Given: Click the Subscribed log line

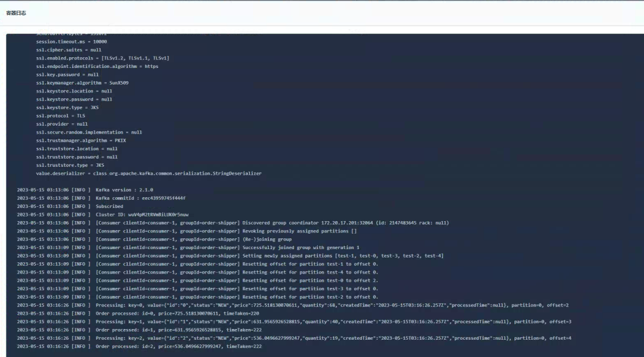Looking at the screenshot, I should 70,206.
